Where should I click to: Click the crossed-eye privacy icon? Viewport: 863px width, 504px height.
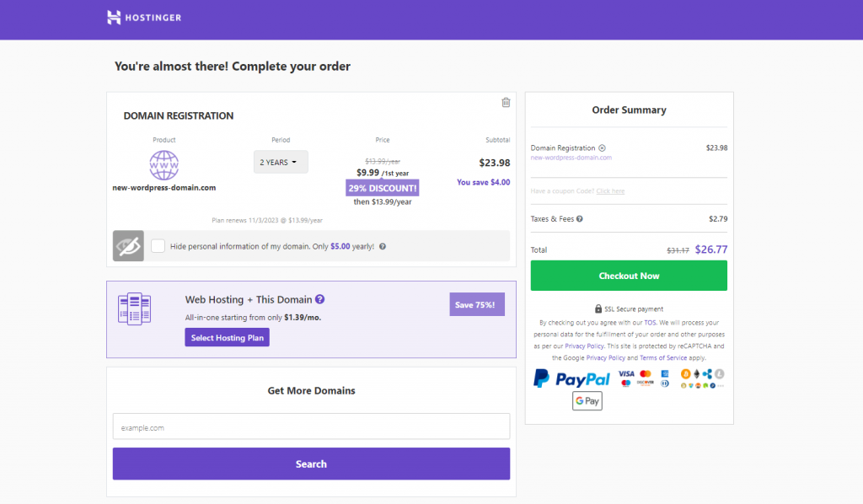(127, 245)
